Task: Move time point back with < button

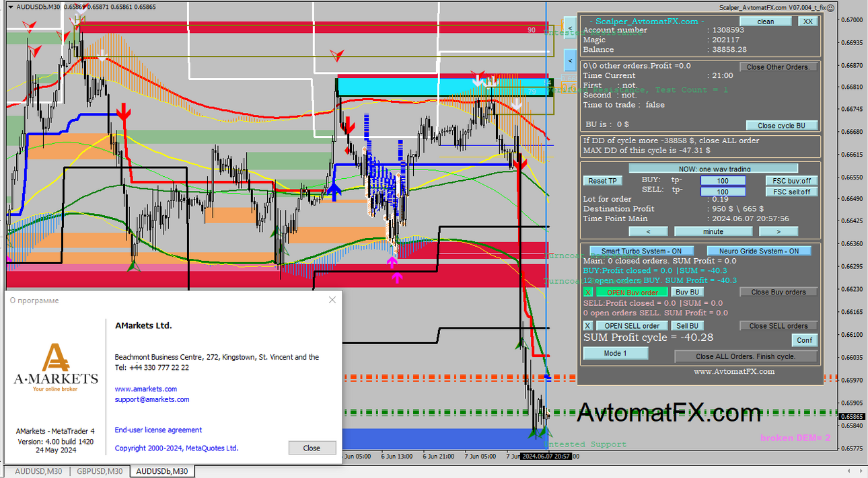Action: coord(649,231)
